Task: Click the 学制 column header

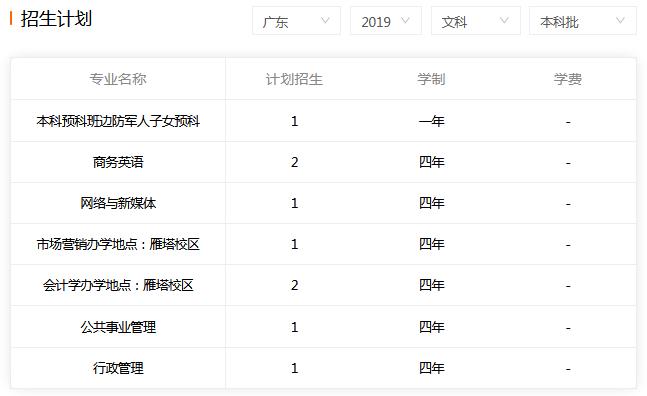Action: 431,79
